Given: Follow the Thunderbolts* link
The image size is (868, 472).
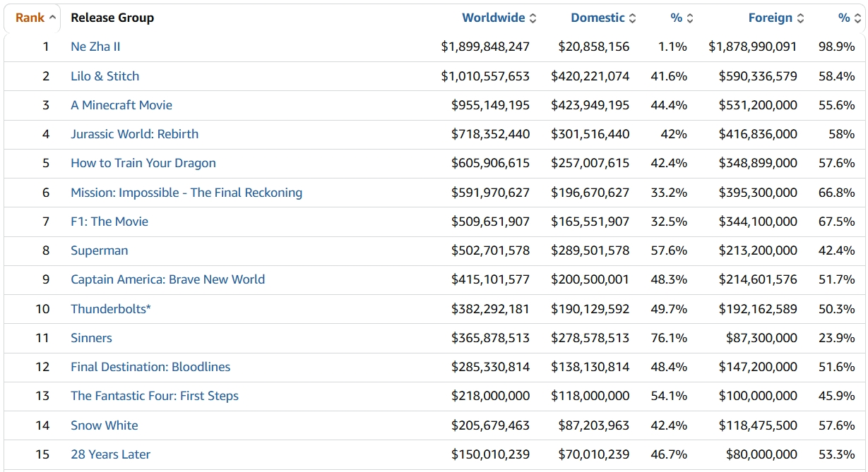Looking at the screenshot, I should point(111,309).
